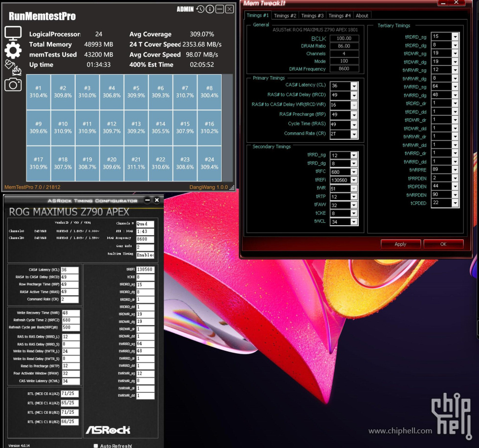Switch to the Timings #1 tab
This screenshot has height=448, width=479.
coord(258,15)
